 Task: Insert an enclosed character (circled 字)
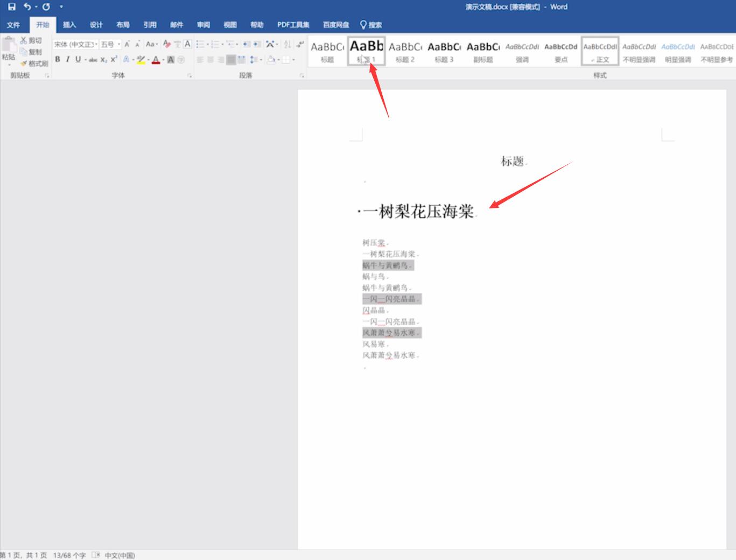click(181, 60)
